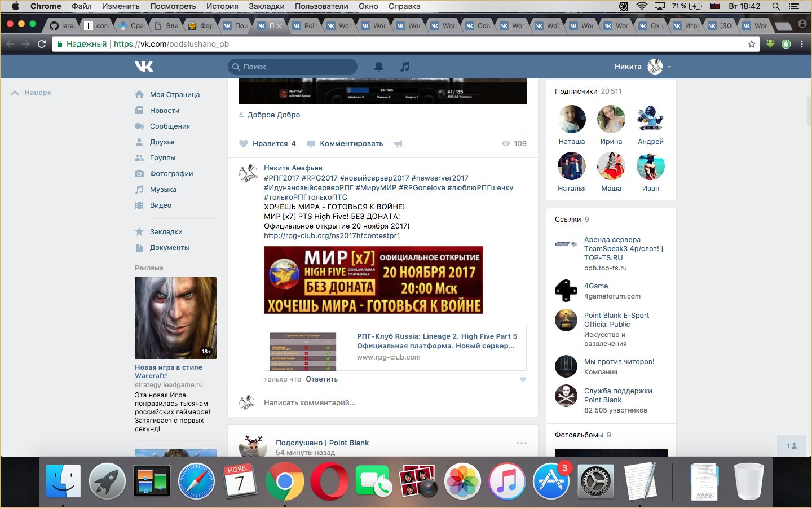The height and width of the screenshot is (508, 812).
Task: Launch Launchpad from the Dock
Action: (107, 481)
